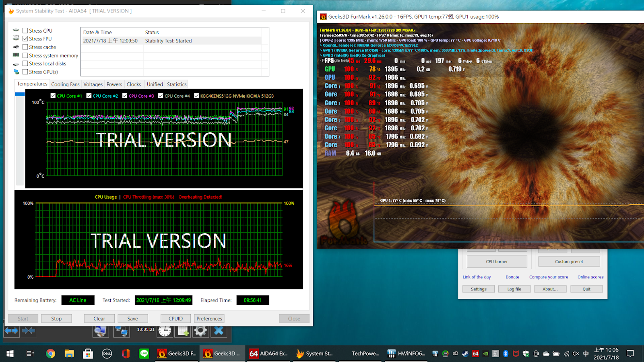The image size is (644, 362).
Task: Open the Microsoft Store taskbar icon
Action: (88, 354)
